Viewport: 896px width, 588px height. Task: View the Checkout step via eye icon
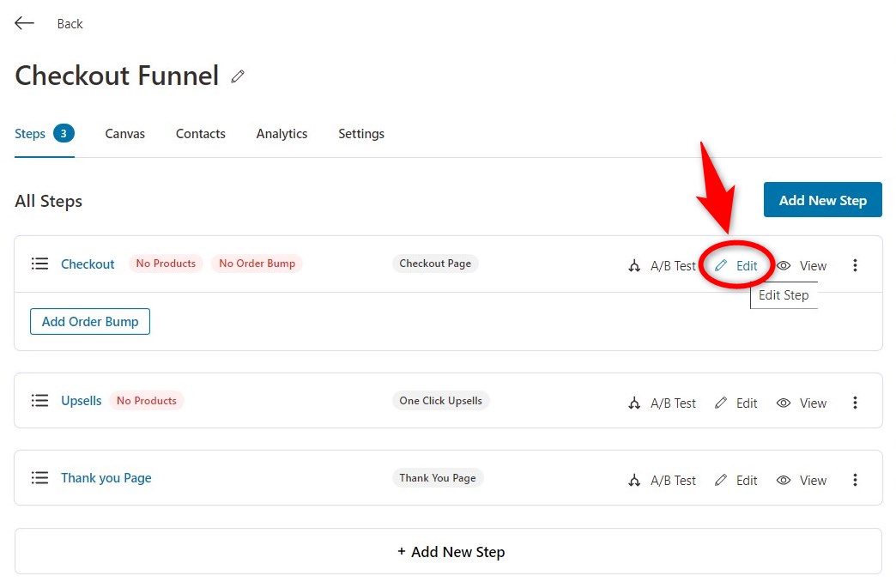tap(802, 266)
